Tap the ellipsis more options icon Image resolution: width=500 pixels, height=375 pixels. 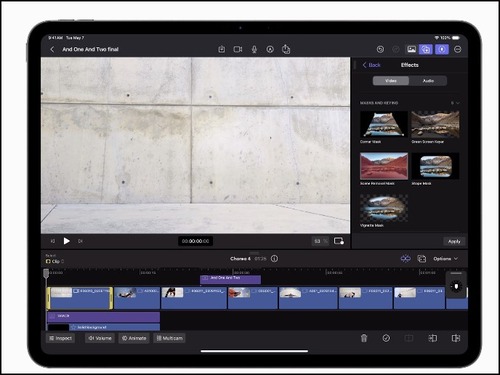tap(458, 49)
